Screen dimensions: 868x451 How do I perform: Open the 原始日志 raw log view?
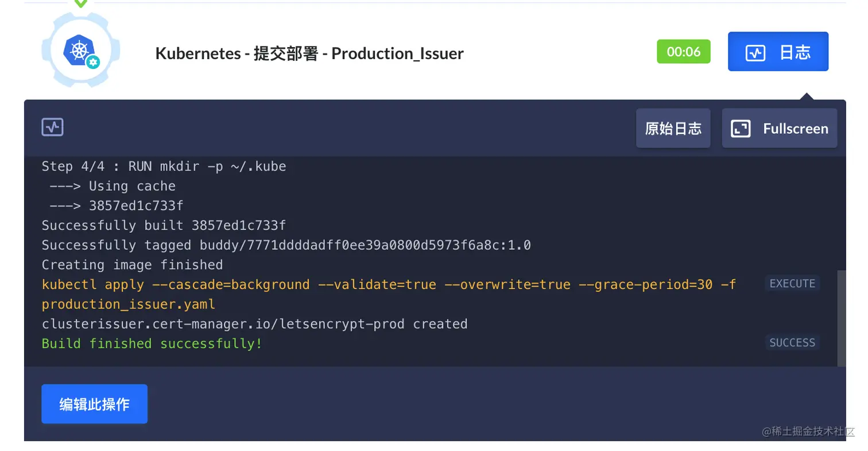click(673, 128)
